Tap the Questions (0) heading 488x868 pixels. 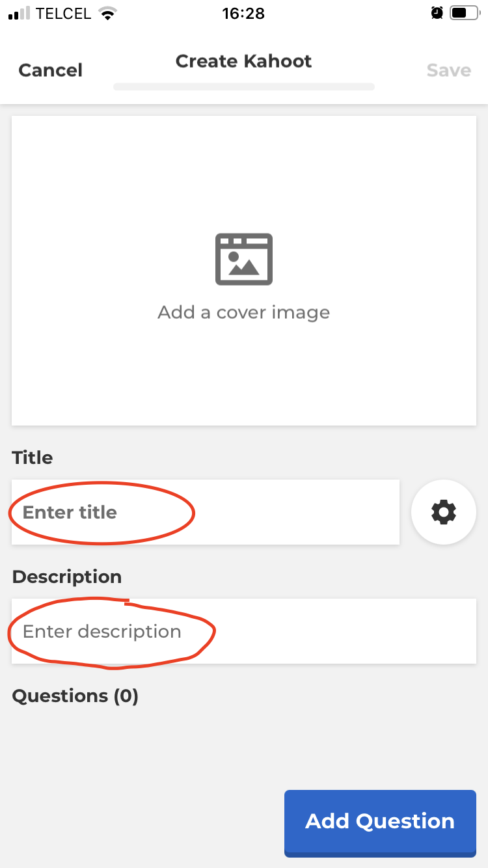pyautogui.click(x=75, y=696)
